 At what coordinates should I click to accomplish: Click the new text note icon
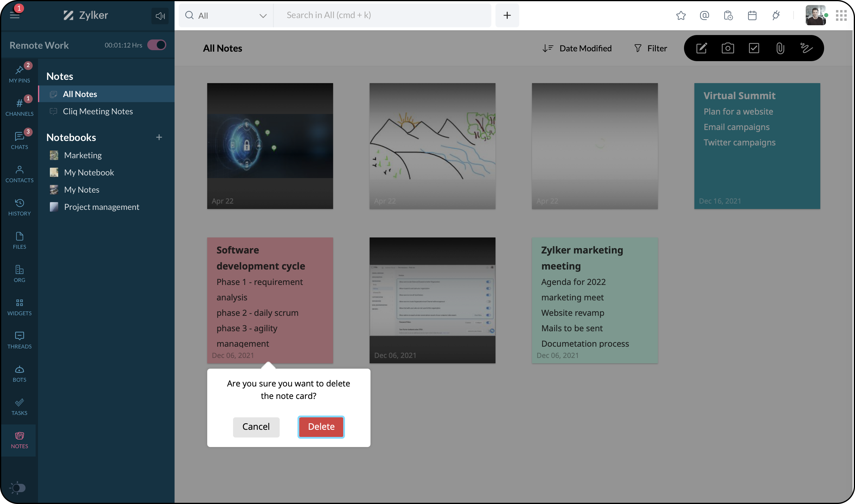pyautogui.click(x=701, y=48)
